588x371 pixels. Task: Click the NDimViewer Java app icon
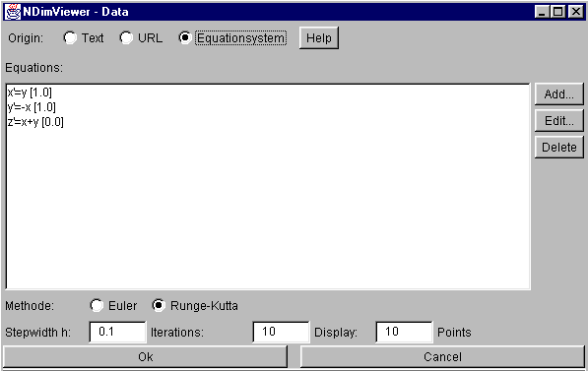coord(13,12)
